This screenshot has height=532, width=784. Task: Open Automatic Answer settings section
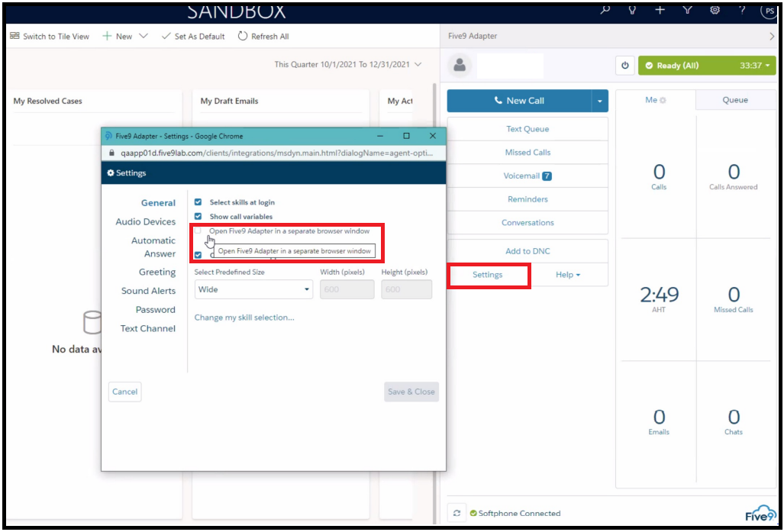pyautogui.click(x=153, y=247)
